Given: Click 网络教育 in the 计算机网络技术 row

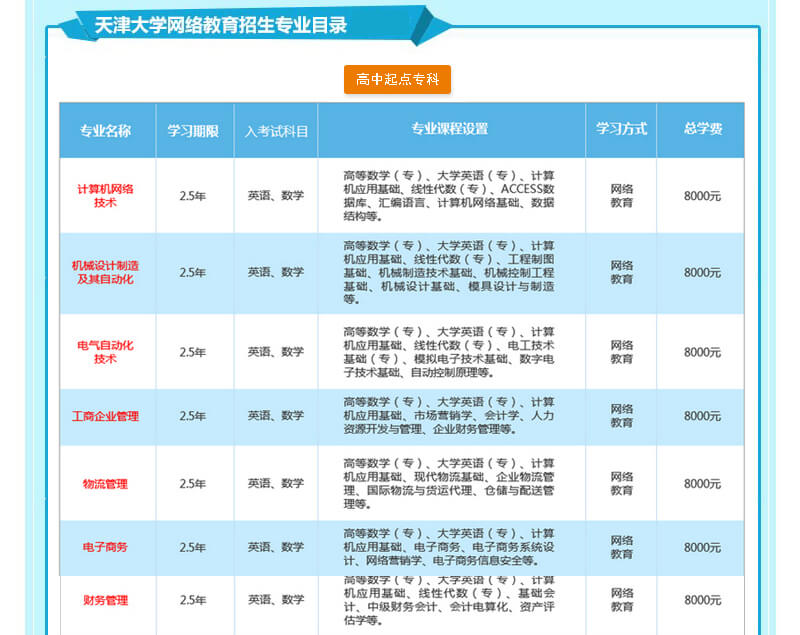Looking at the screenshot, I should [621, 196].
